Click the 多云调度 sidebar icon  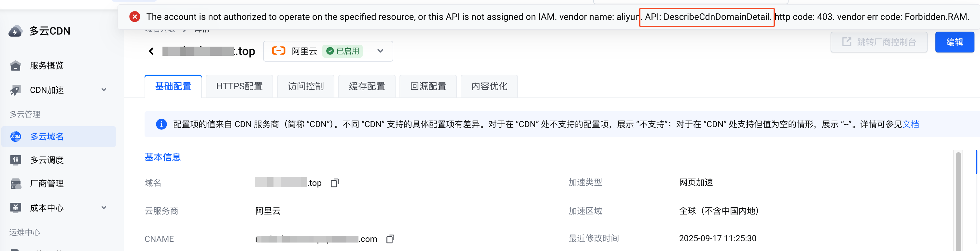tap(16, 160)
